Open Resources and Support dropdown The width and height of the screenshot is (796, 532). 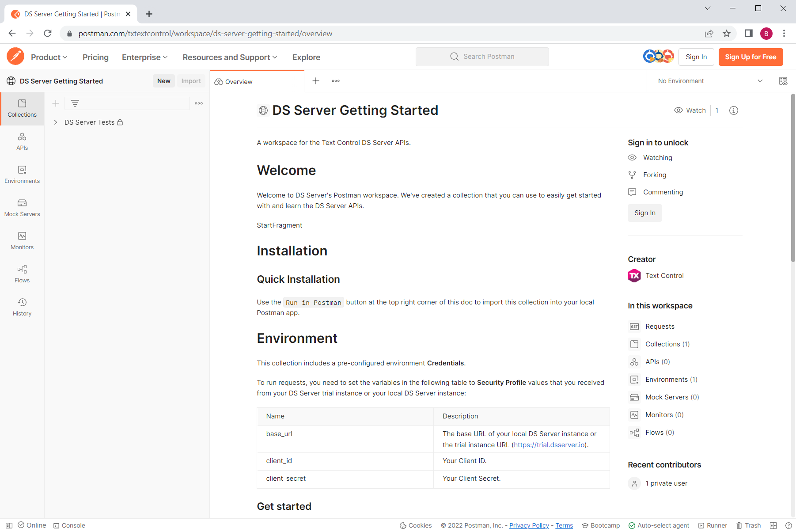pos(230,57)
